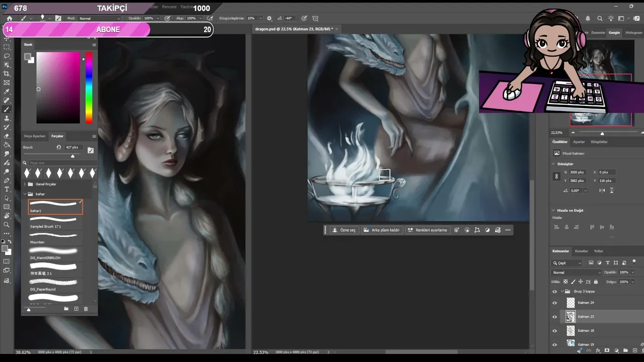This screenshot has width=644, height=362.
Task: Toggle pressure for opacity icon
Action: click(x=167, y=19)
